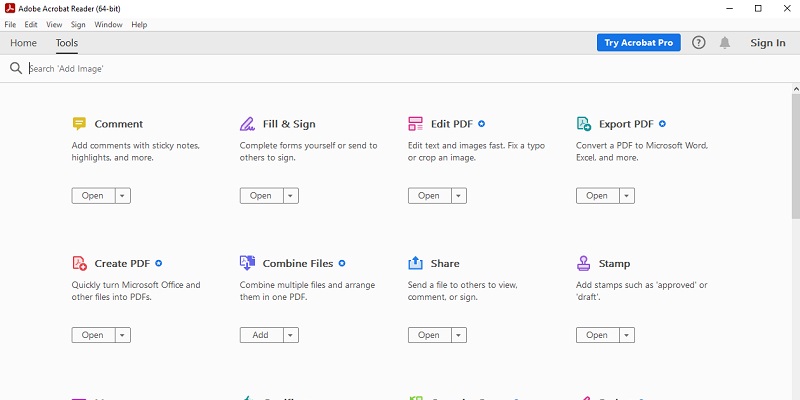
Task: Expand the Comment Open dropdown arrow
Action: 122,196
